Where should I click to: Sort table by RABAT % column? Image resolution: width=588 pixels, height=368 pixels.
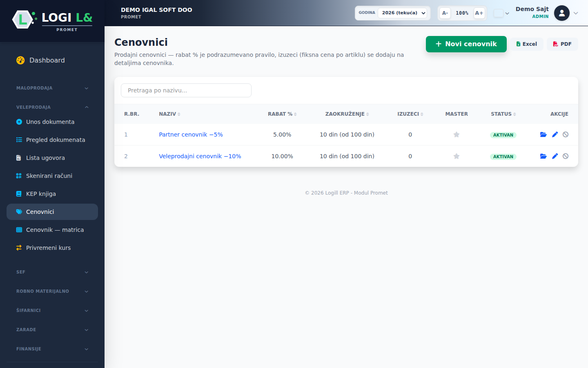(282, 114)
